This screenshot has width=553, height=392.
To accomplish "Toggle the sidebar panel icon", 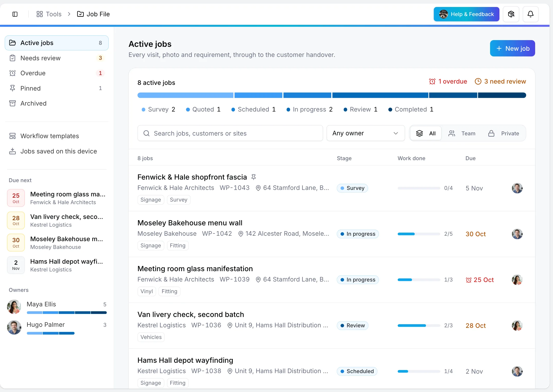I will [x=15, y=14].
